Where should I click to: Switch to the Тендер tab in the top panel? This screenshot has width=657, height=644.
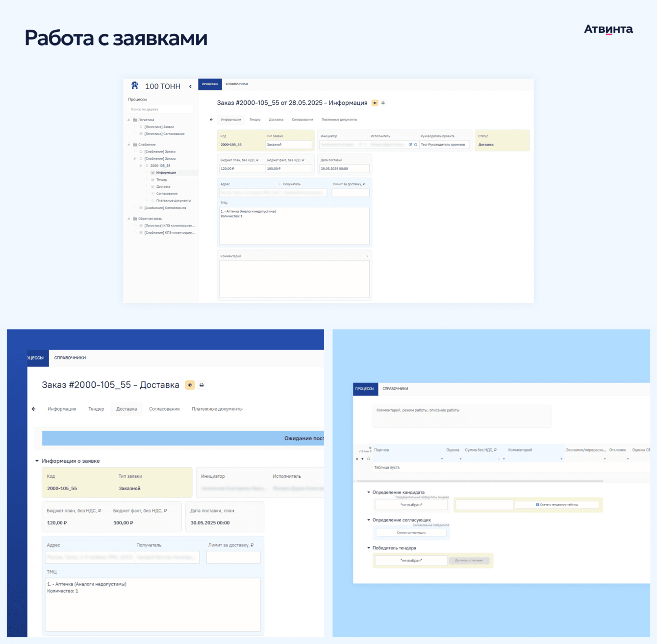coord(255,120)
